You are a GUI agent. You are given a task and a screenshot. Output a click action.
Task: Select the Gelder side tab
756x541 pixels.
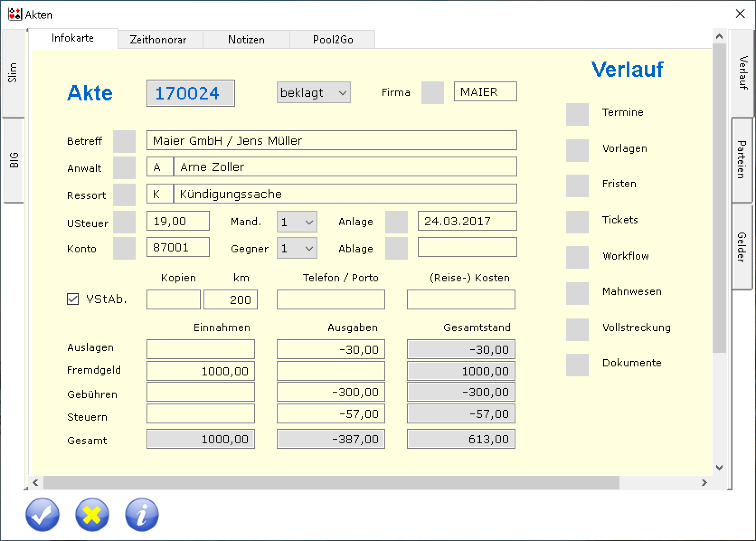pyautogui.click(x=742, y=247)
